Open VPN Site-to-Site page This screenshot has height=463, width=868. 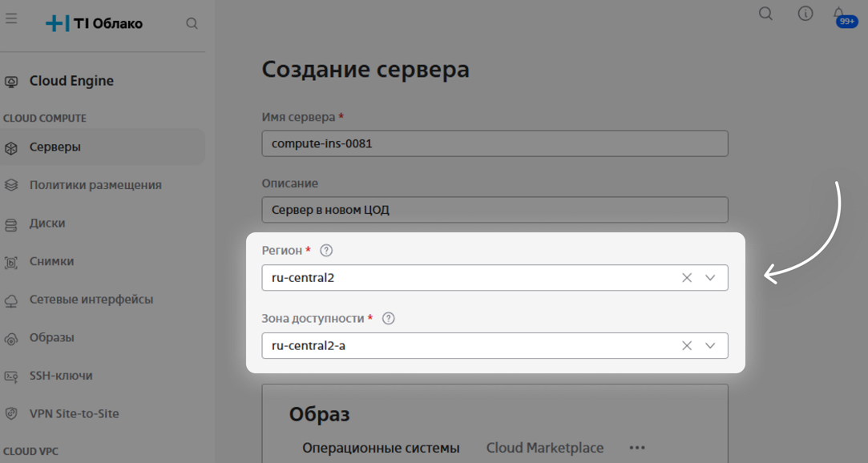click(74, 414)
